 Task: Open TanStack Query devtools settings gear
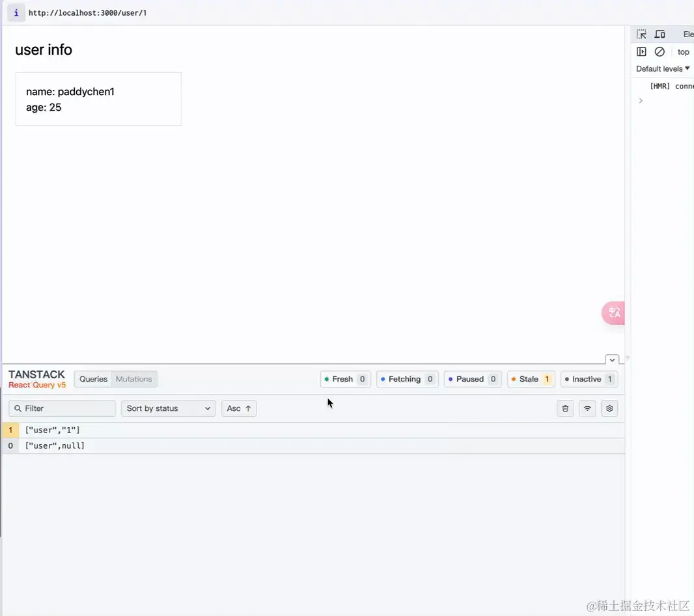point(609,408)
